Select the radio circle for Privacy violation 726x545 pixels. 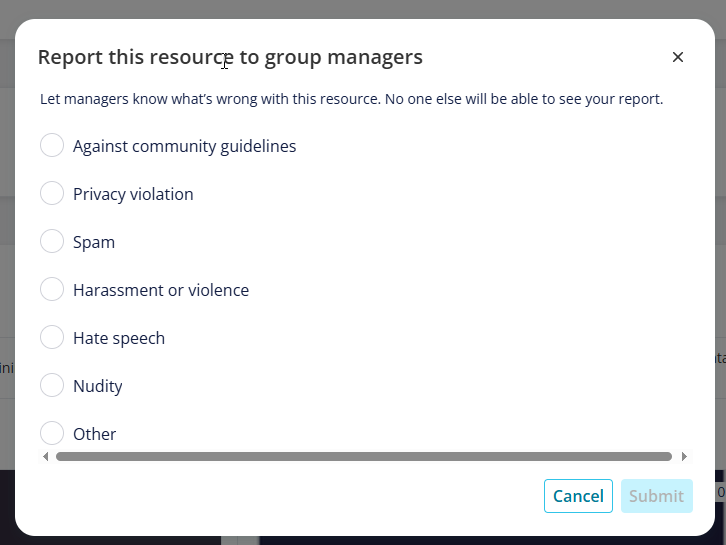(52, 193)
